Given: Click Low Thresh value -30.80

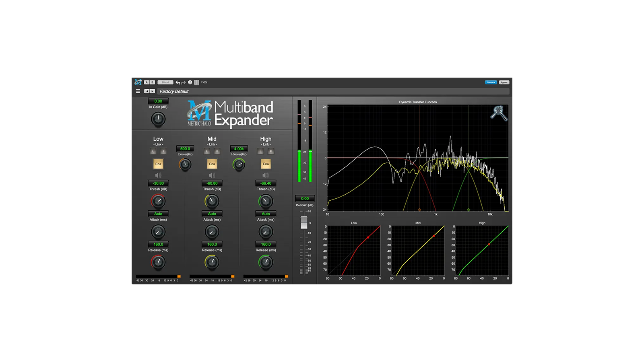Looking at the screenshot, I should point(158,183).
